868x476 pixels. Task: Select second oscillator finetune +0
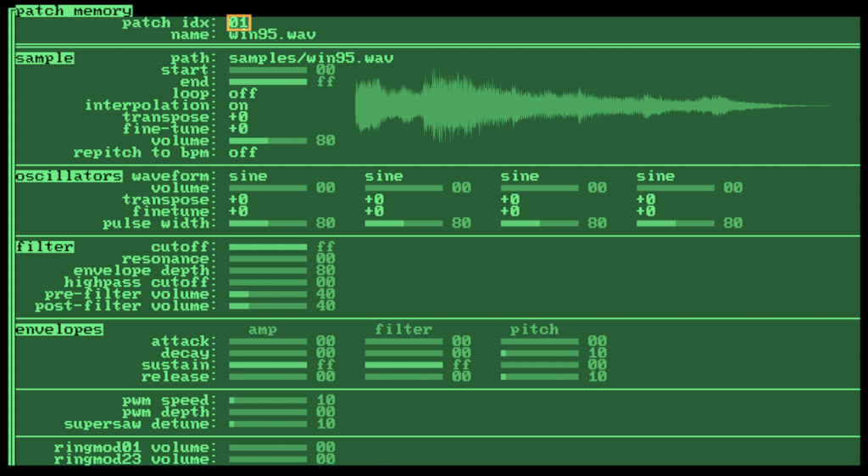[x=374, y=211]
